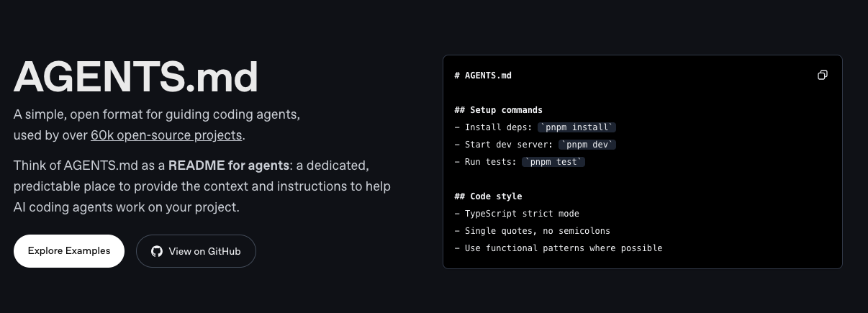Click the 'Run tests:' label in code
Screen dimensions: 868x313
[x=486, y=162]
